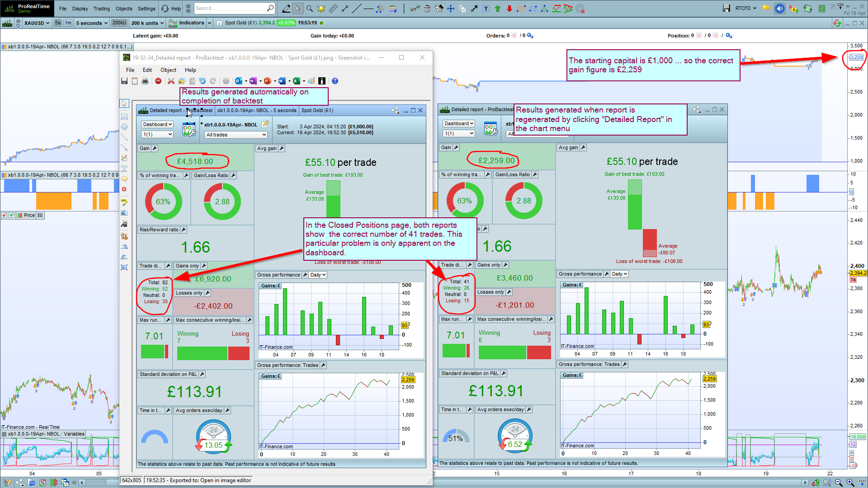Expand the 5 seconds timeframe dropdown
Viewport: 868px width, 488px height.
[x=92, y=23]
